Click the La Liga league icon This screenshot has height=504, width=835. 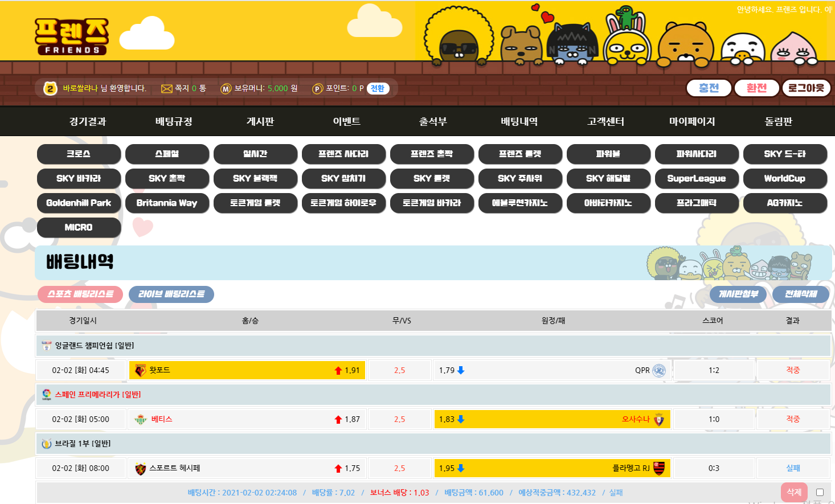[47, 394]
